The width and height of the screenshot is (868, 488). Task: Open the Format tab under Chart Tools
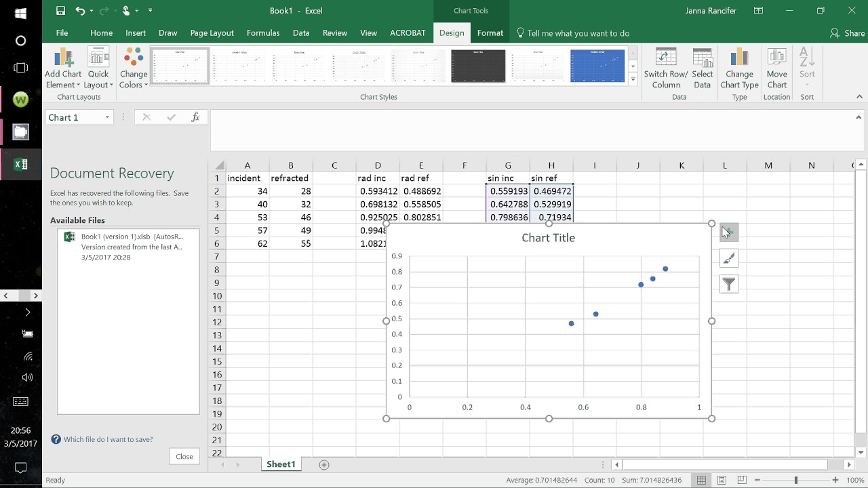coord(490,33)
